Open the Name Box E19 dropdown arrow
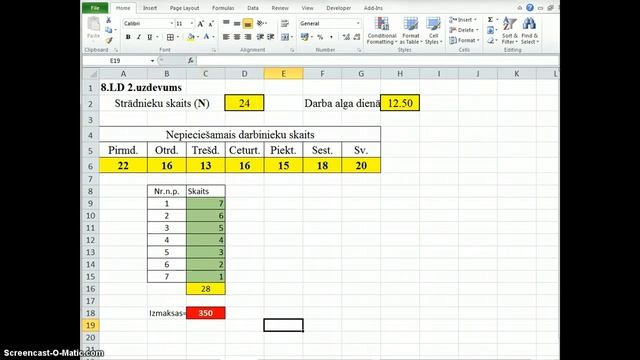Viewport: 640px width, 360px height. (152, 61)
